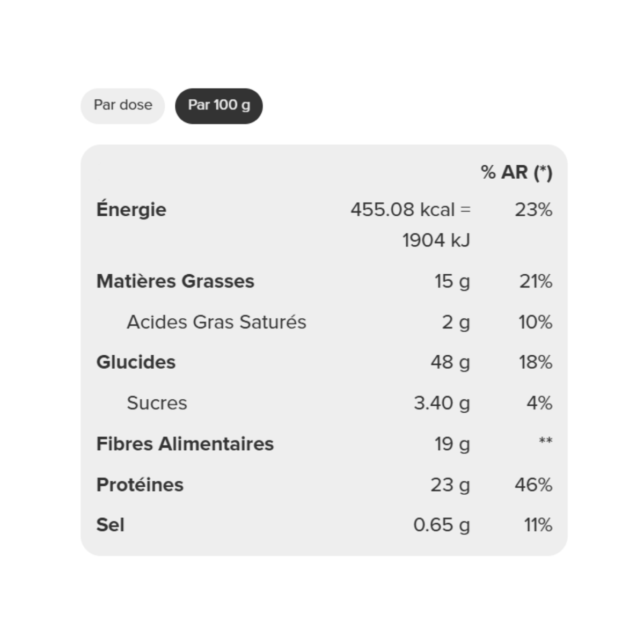
Task: Click the double asterisk fibre note
Action: [545, 441]
